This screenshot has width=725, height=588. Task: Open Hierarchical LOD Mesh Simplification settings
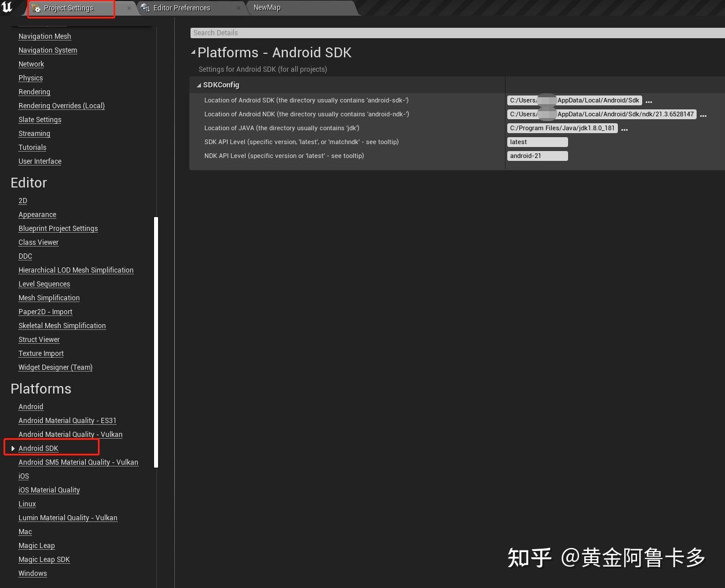76,270
